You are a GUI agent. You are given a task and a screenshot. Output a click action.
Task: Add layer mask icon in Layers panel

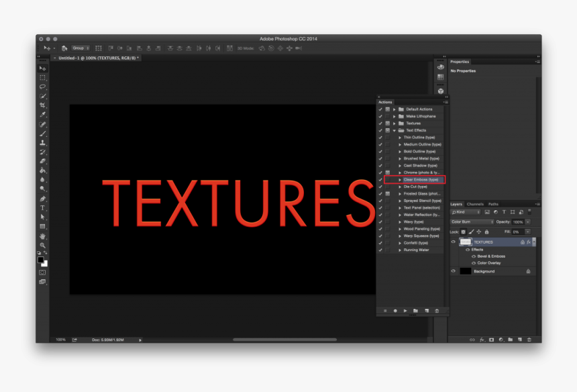491,340
